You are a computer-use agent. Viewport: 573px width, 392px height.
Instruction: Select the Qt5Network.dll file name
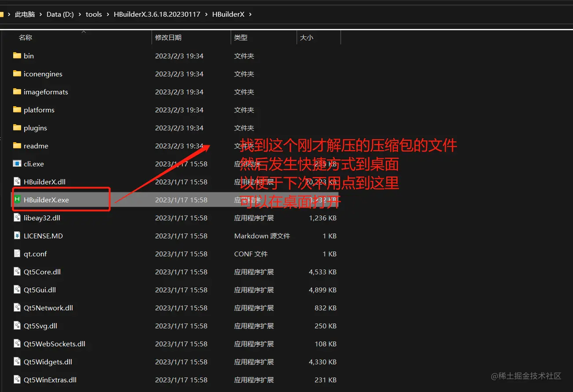pos(48,308)
